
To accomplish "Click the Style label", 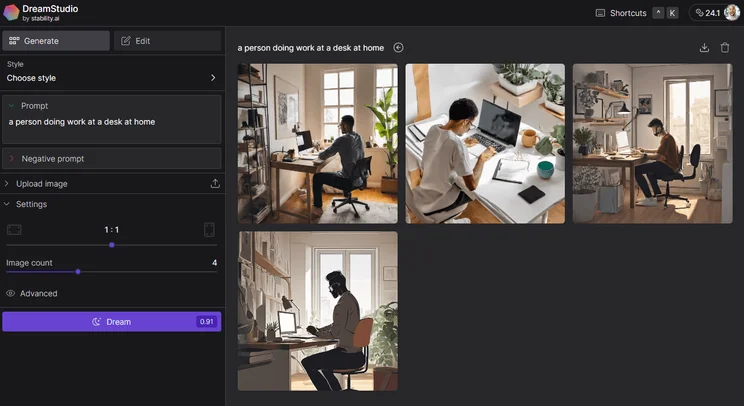I will [15, 64].
